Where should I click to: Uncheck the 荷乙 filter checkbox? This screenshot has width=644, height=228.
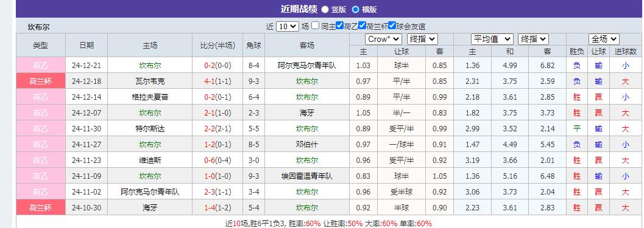click(x=339, y=26)
